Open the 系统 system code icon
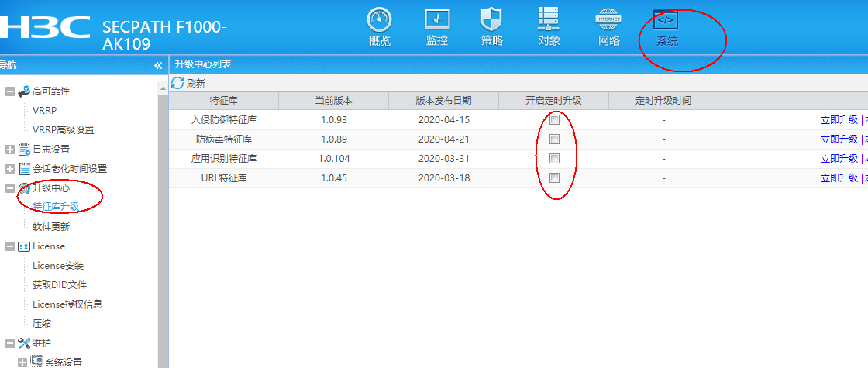868x368 pixels. coord(666,20)
